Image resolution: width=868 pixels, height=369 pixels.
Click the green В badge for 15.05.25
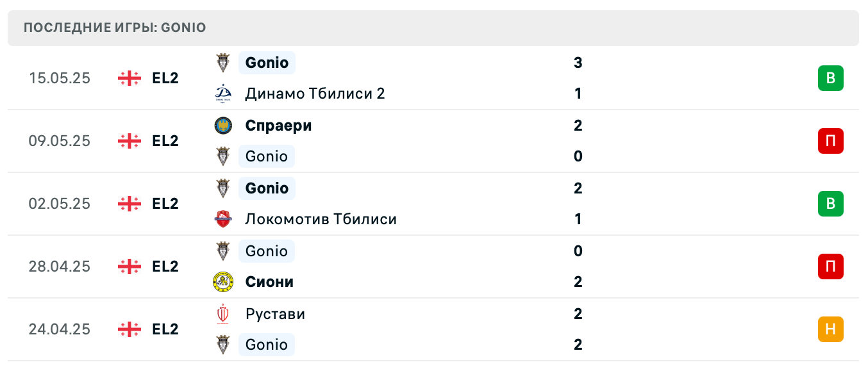tap(830, 78)
